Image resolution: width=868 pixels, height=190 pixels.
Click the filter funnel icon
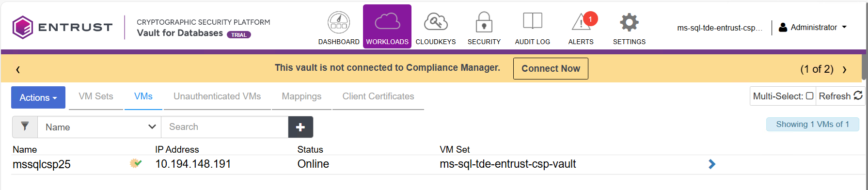coord(25,127)
